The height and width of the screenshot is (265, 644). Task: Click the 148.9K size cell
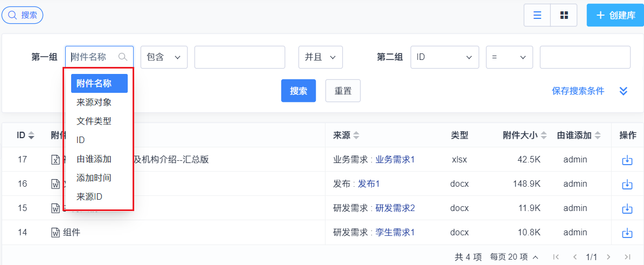[x=527, y=184]
